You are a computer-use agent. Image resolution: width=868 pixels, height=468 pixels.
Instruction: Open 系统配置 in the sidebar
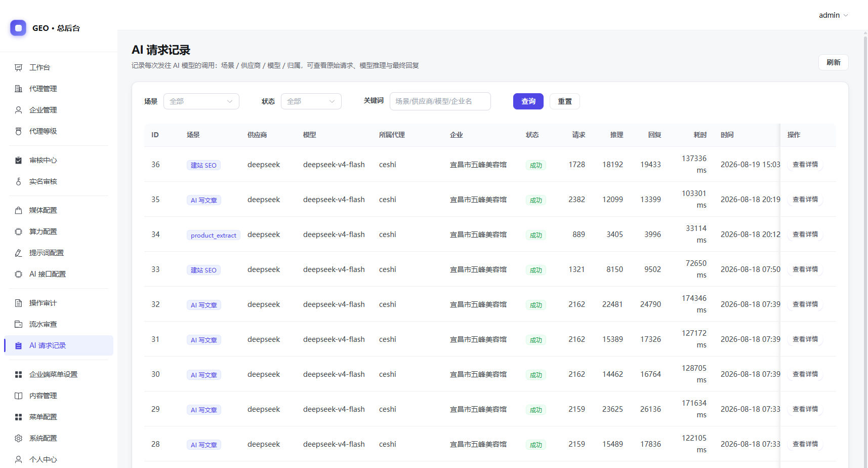point(59,438)
